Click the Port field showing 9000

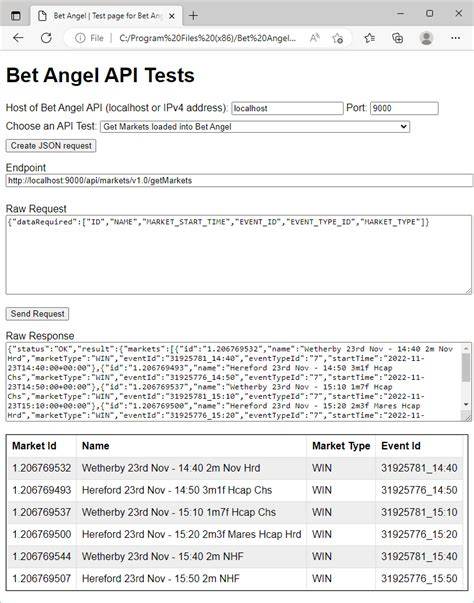pos(404,108)
